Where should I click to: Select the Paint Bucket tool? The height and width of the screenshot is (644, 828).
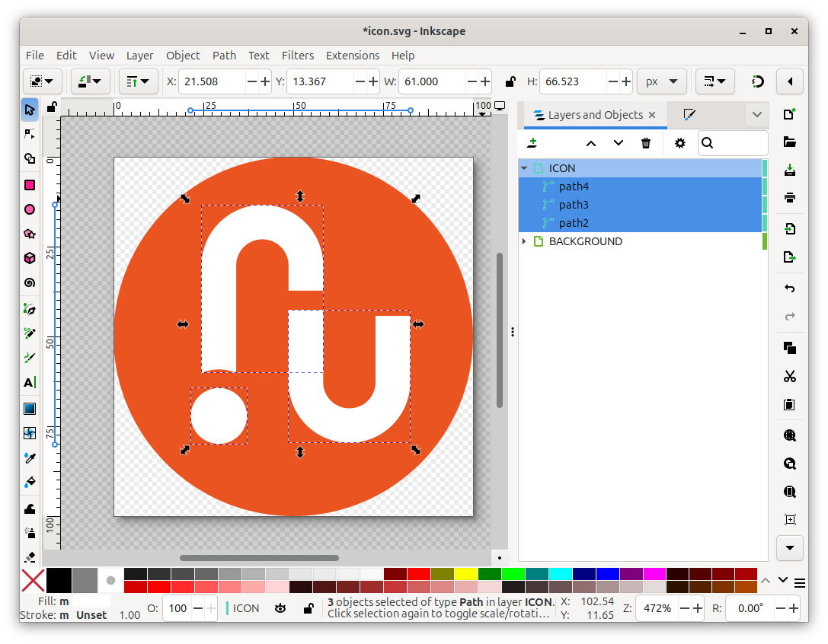tap(30, 482)
